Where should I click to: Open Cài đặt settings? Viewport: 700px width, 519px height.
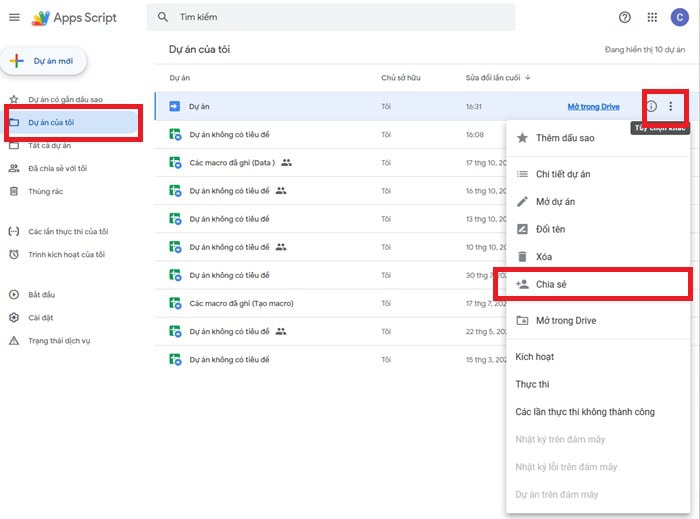click(41, 317)
